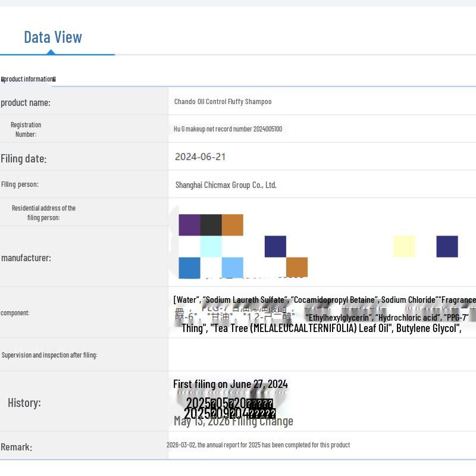Click the 'manufacturer:' label
This screenshot has height=476, width=476.
(26, 258)
